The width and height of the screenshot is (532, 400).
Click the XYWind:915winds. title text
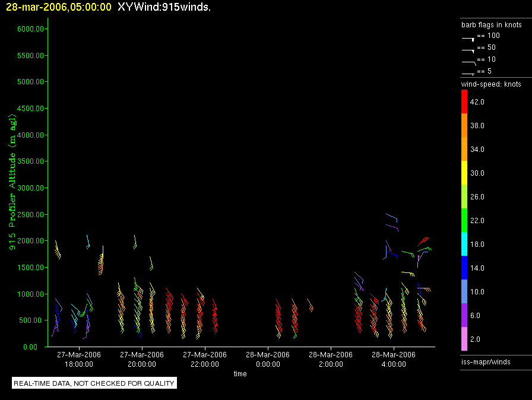164,7
